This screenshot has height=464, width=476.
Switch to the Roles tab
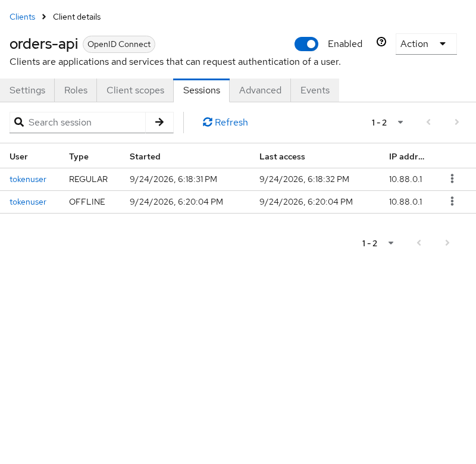click(76, 90)
